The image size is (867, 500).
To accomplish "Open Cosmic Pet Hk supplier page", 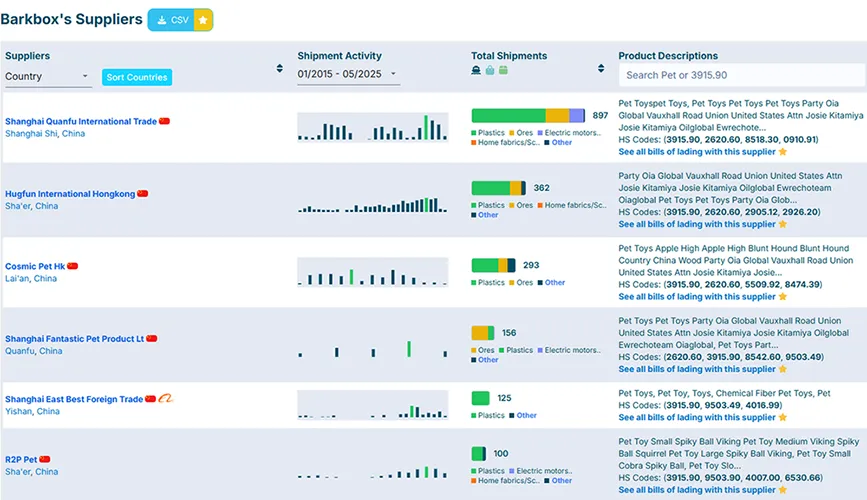I will click(x=35, y=267).
